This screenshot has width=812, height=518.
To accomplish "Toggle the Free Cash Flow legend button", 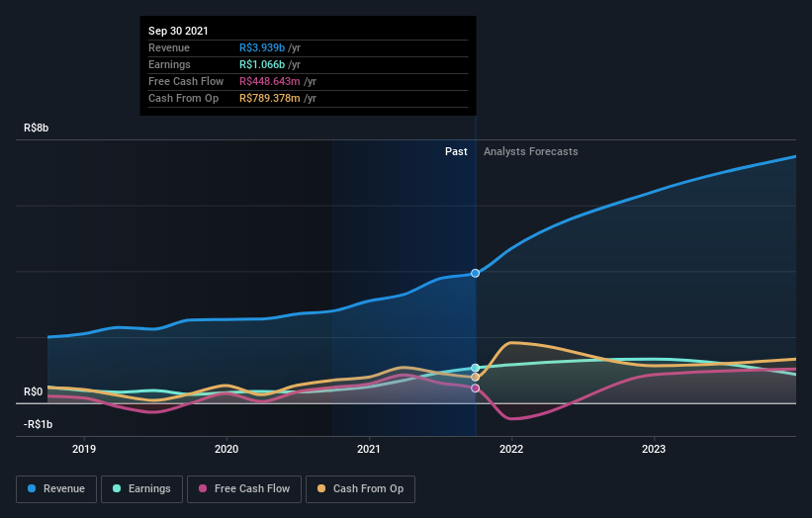I will coord(244,489).
